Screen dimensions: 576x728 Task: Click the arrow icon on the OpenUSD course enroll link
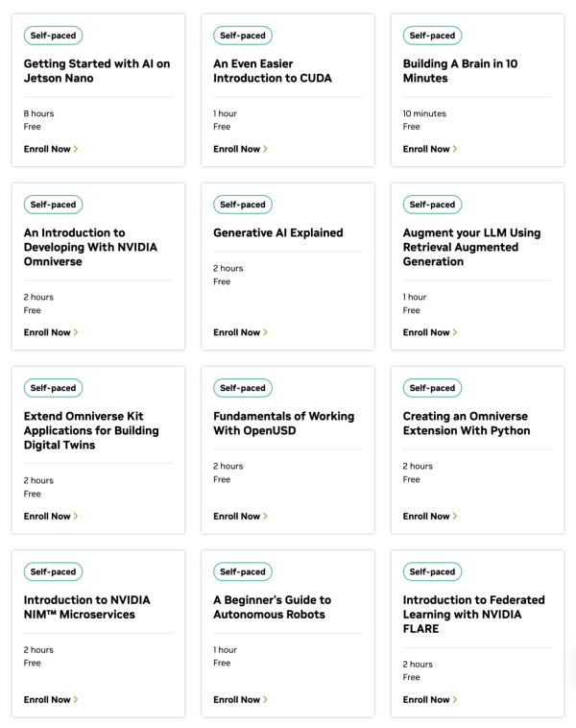265,516
